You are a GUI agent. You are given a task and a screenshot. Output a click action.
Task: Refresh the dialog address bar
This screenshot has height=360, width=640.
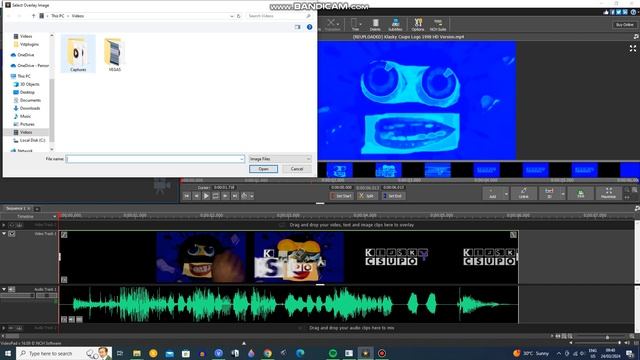pyautogui.click(x=239, y=16)
